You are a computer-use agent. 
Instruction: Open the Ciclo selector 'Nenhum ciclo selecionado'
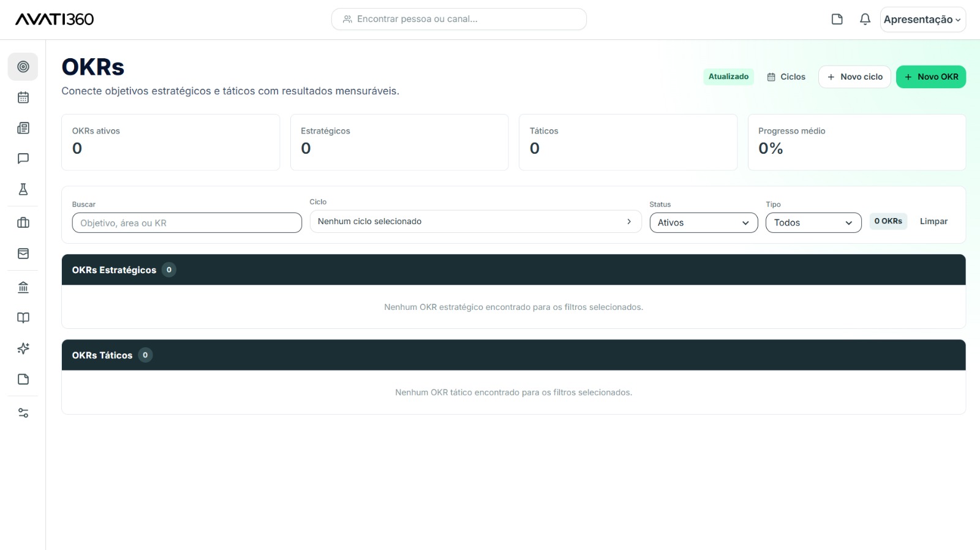point(475,221)
